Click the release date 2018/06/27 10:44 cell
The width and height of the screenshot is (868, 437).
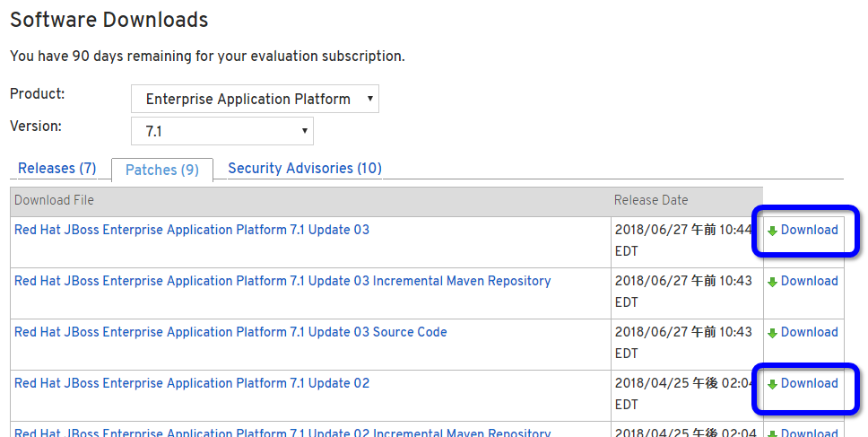687,240
